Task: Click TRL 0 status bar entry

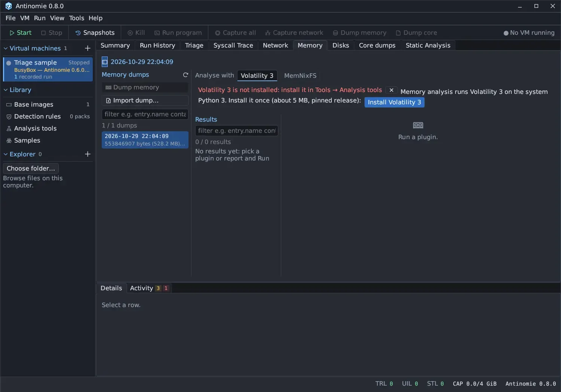Action: (x=384, y=384)
